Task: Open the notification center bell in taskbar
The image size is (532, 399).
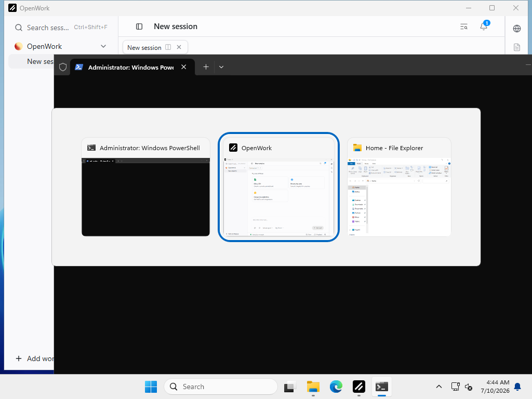Action: pos(518,387)
